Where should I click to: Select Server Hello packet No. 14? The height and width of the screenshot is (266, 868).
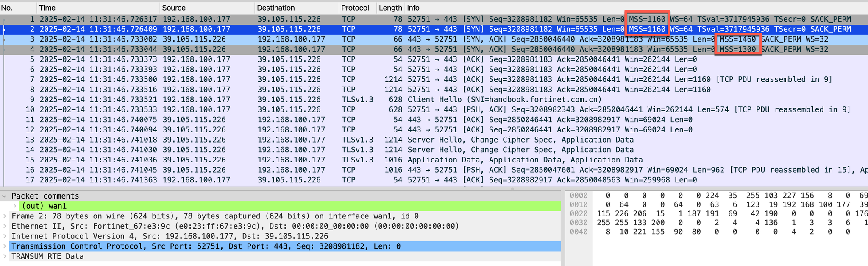pyautogui.click(x=434, y=150)
